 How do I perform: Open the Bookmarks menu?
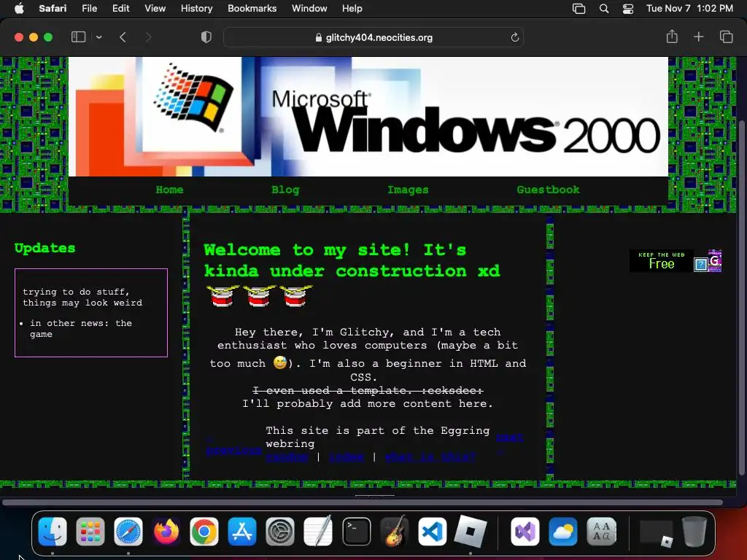[252, 8]
